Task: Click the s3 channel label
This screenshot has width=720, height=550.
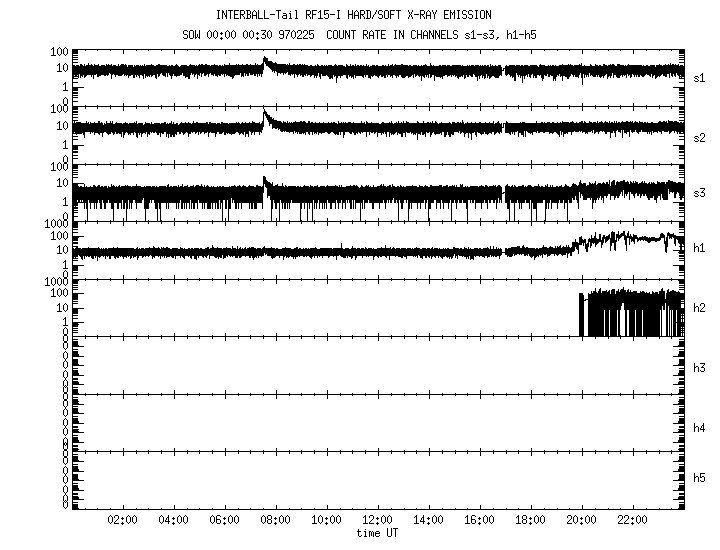Action: coord(700,193)
